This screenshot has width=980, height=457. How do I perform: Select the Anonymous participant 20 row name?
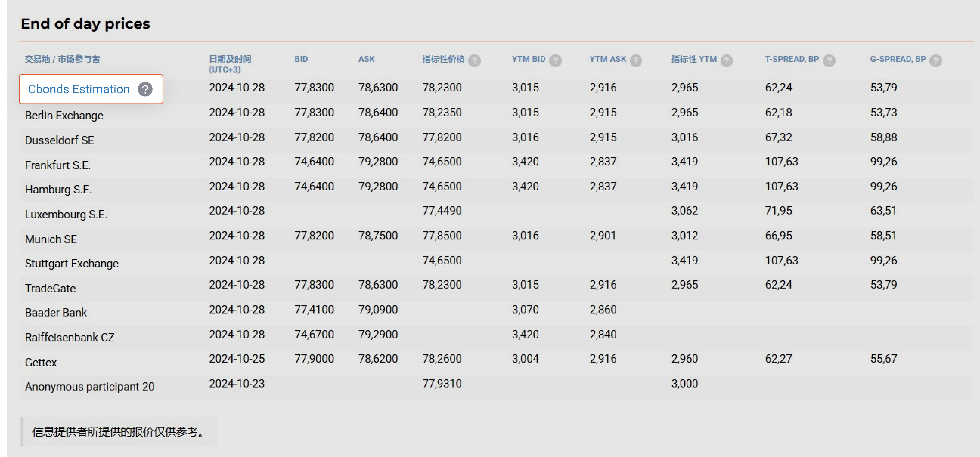[x=89, y=387]
